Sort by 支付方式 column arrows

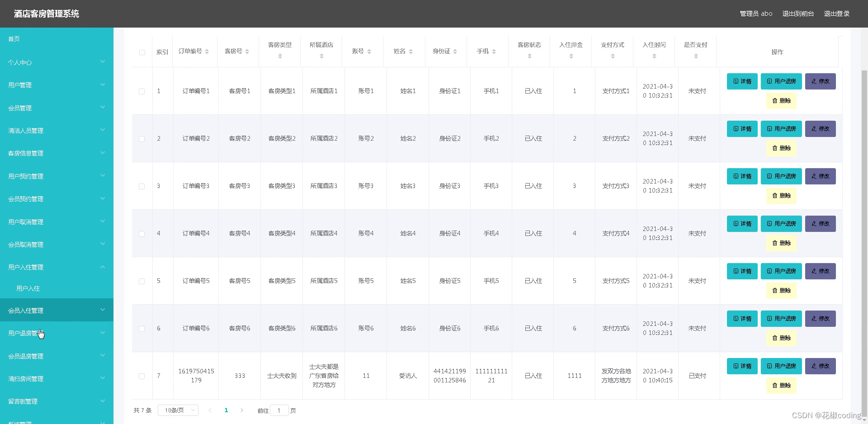point(613,56)
